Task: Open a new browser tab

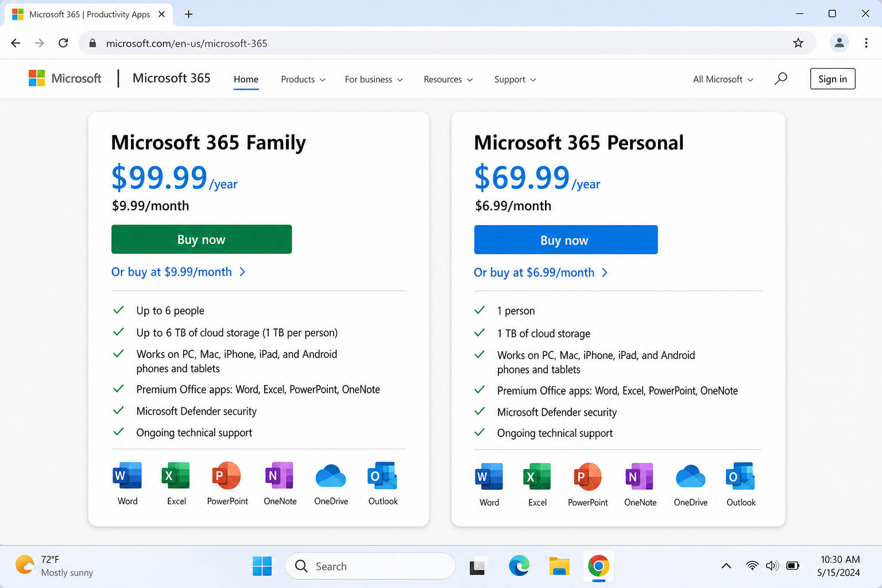Action: coord(188,14)
